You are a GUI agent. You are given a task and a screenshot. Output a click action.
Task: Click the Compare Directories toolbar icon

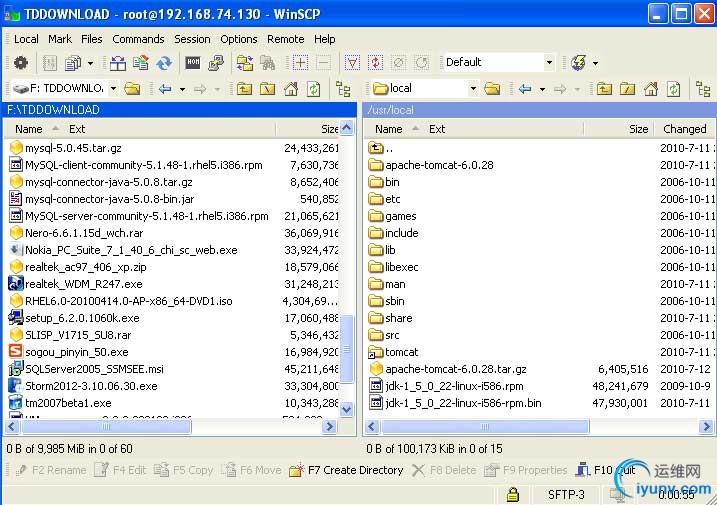click(x=118, y=63)
